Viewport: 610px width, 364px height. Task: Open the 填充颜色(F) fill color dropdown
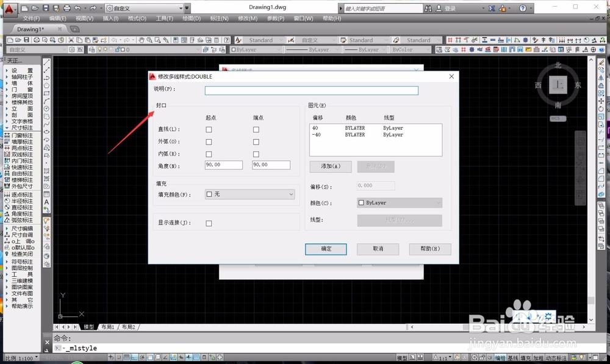pos(249,194)
